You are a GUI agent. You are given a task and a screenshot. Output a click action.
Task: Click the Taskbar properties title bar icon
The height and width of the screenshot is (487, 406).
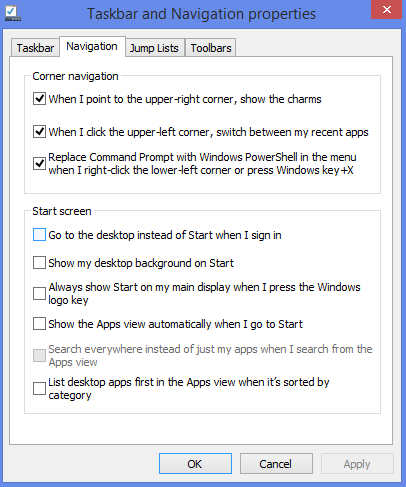pyautogui.click(x=13, y=14)
